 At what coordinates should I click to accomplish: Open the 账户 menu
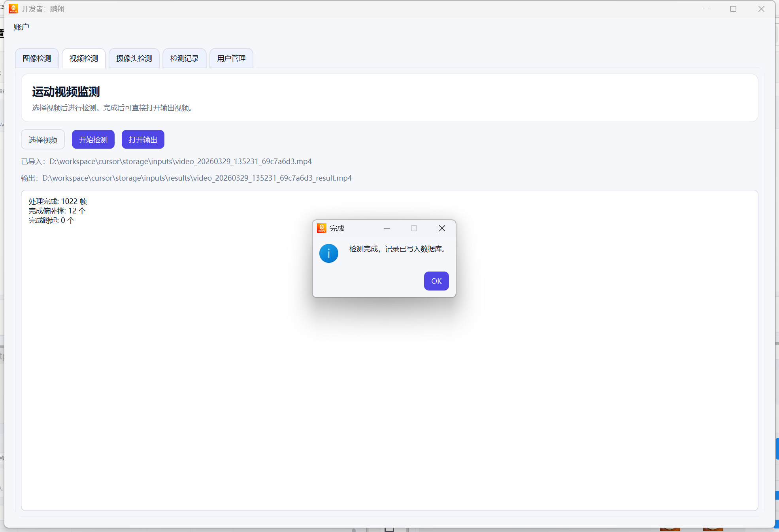pyautogui.click(x=21, y=27)
